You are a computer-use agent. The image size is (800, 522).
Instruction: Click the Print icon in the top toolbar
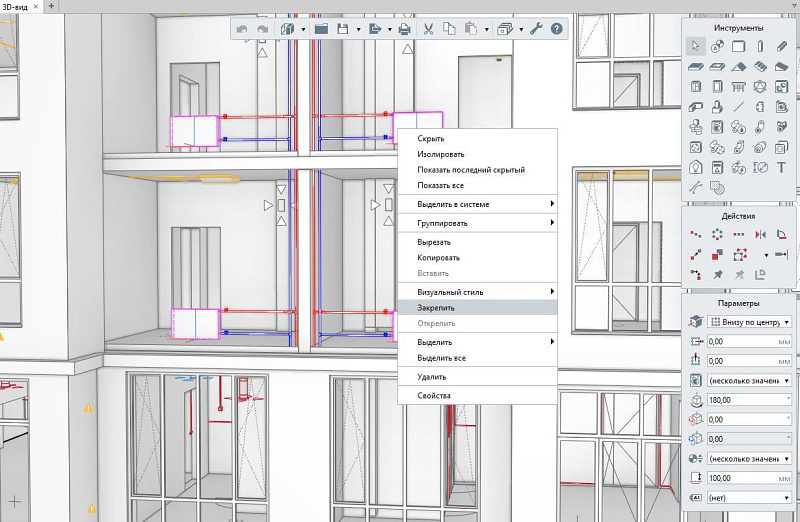coord(405,29)
